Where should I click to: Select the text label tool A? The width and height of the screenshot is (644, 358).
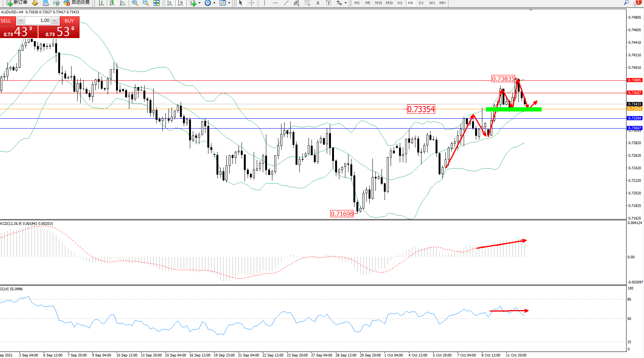(x=318, y=3)
